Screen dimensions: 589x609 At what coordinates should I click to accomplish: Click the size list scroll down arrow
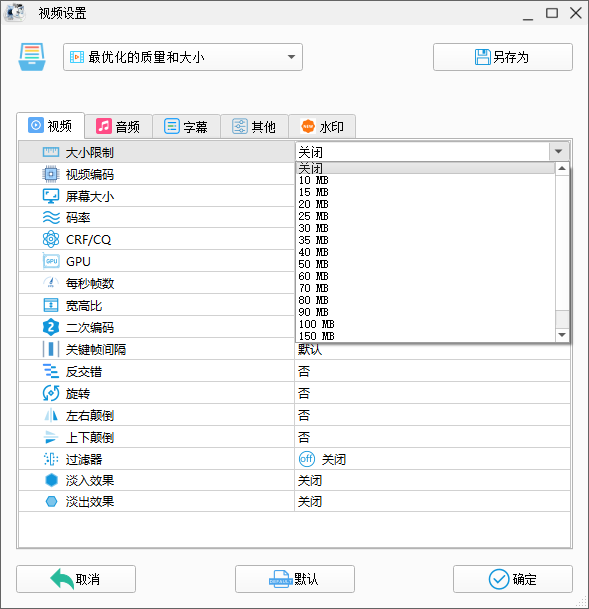(x=562, y=335)
